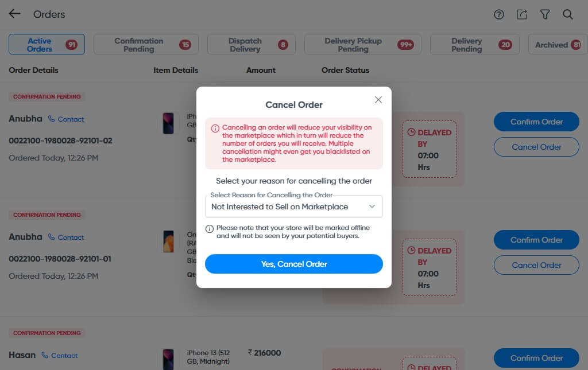Close the Cancel Order dialog
The image size is (588, 370).
378,100
